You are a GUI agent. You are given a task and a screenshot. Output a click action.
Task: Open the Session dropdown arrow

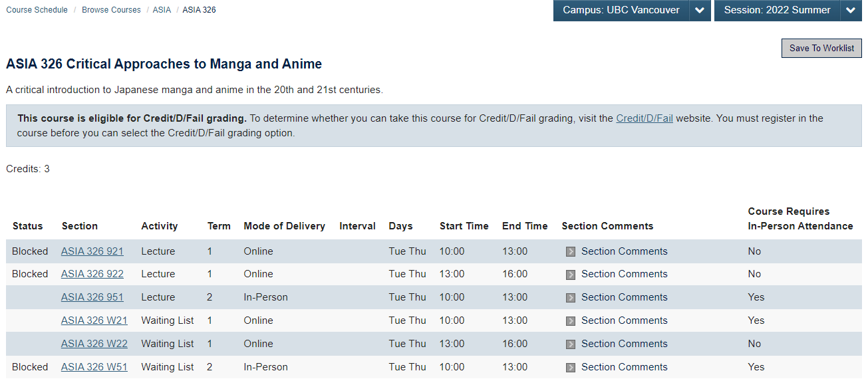(x=851, y=10)
